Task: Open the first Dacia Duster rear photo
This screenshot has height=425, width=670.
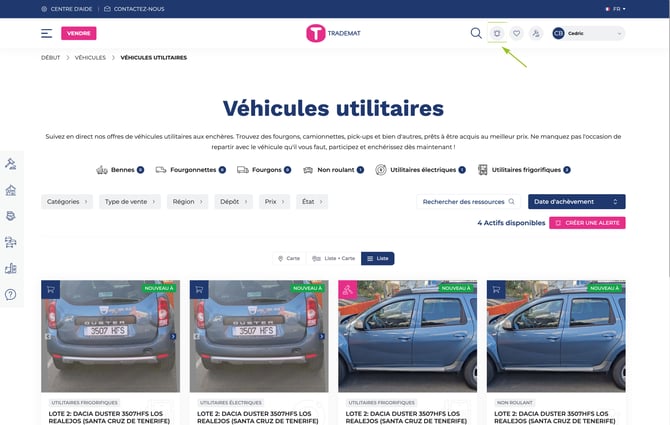Action: (110, 336)
